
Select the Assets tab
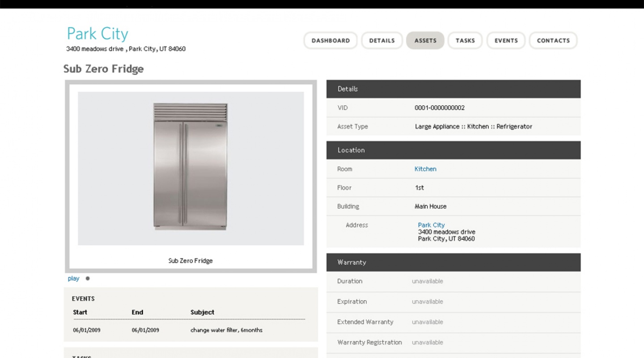(x=425, y=40)
